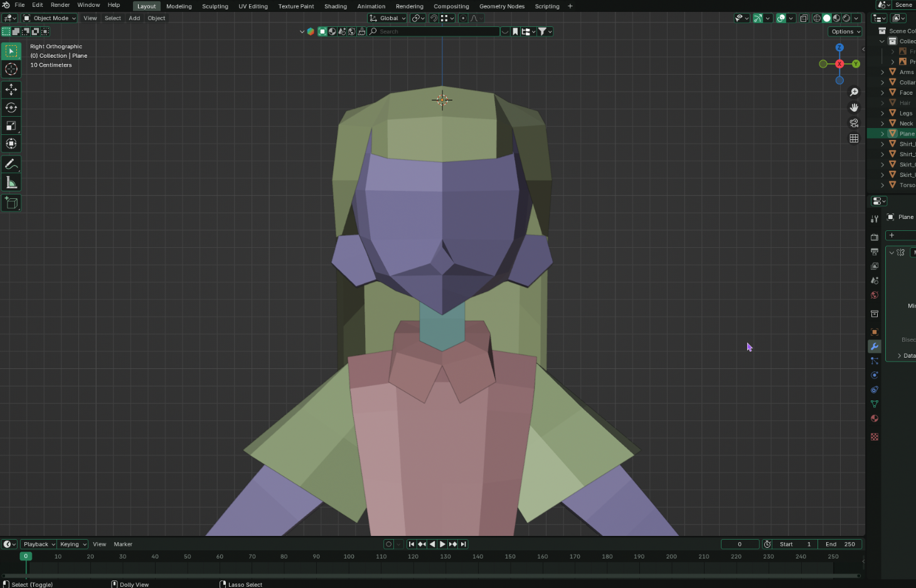Open the World properties tab
Screen dimensions: 916x588
875,295
